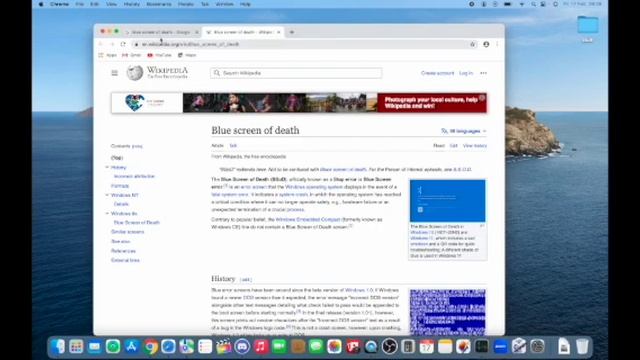This screenshot has width=640, height=360.
Task: Open the Music app in the dock
Action: click(260, 347)
